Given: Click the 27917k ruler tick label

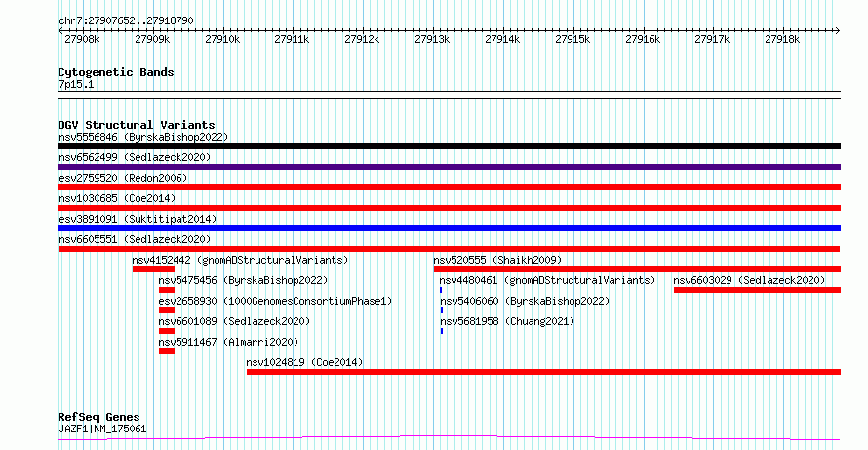Looking at the screenshot, I should (713, 40).
